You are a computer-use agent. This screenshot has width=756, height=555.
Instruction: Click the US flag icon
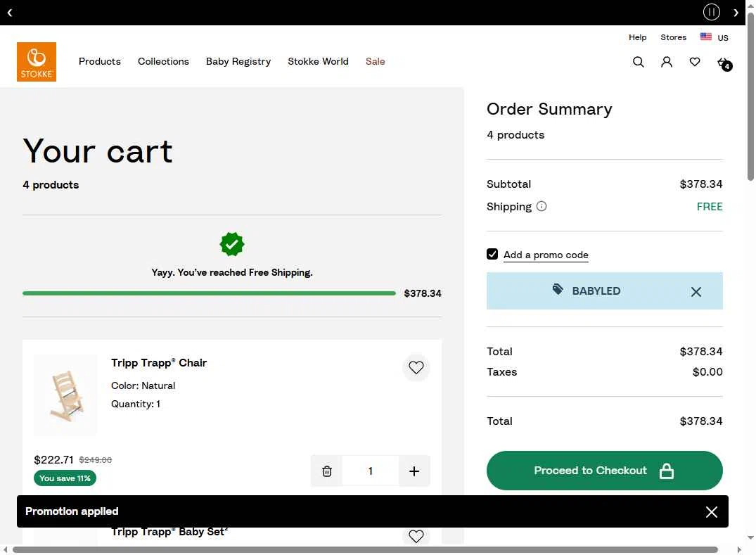[x=706, y=37]
